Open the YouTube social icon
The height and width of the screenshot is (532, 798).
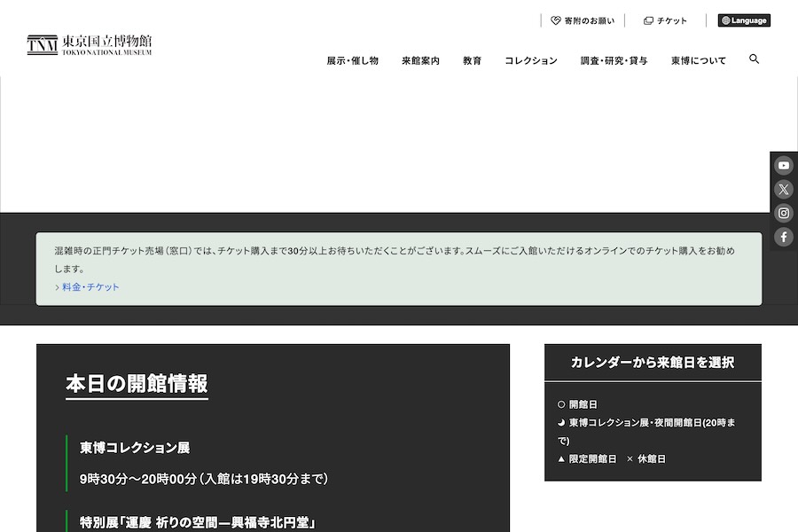tap(784, 166)
